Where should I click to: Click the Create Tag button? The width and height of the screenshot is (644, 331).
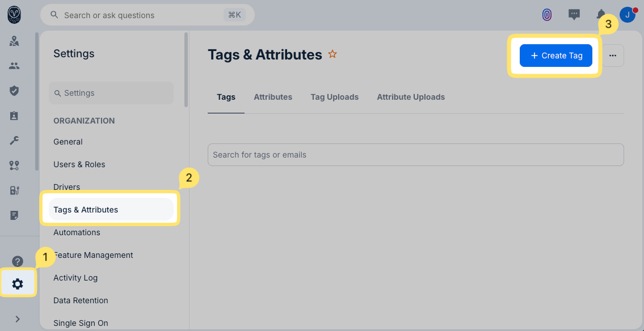(x=556, y=56)
